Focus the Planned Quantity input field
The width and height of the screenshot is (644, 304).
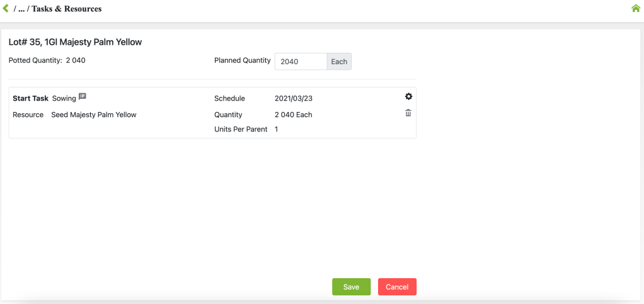click(x=301, y=62)
